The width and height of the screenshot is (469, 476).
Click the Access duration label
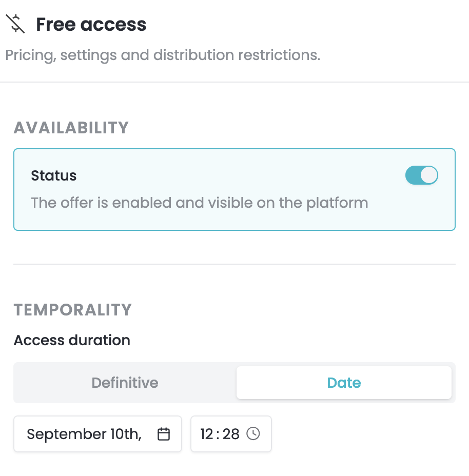coord(72,340)
